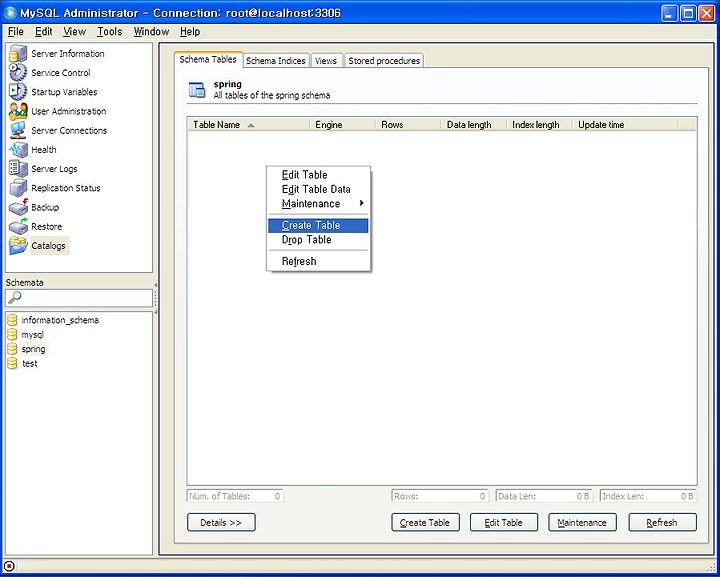Click the Service Control gear icon
This screenshot has height=577, width=720.
[x=18, y=73]
